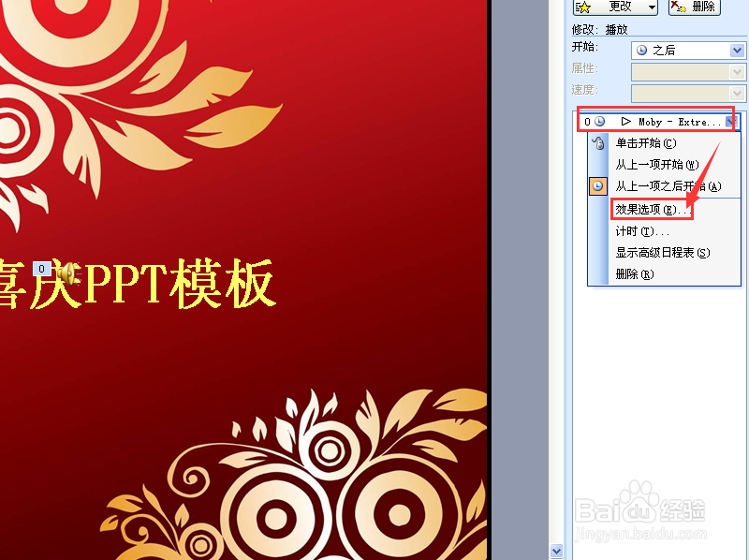Click the scrollbar down arrow at bottom right
The height and width of the screenshot is (560, 749).
tap(557, 551)
